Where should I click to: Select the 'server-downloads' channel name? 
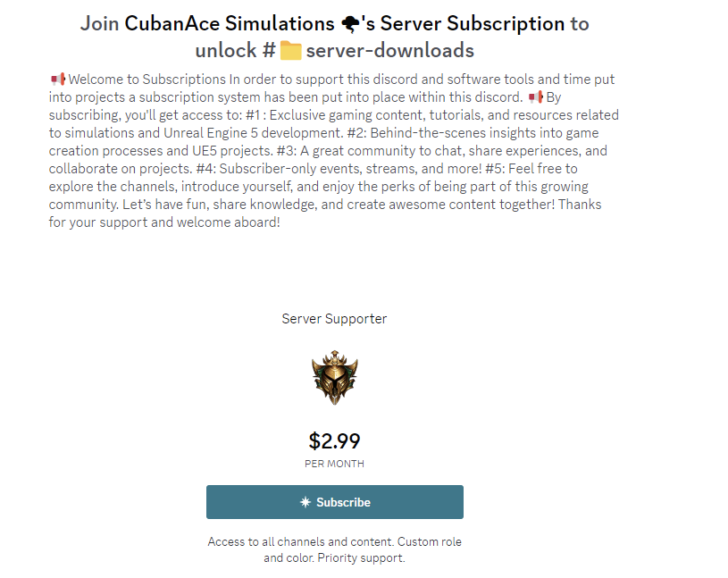(390, 50)
